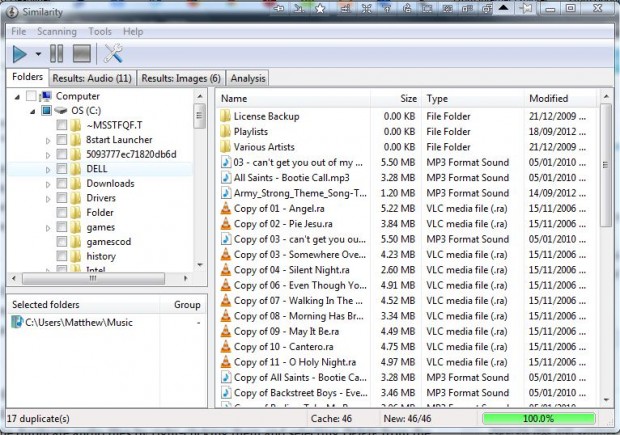620x435 pixels.
Task: Click MP3 icon of All Saints - Bootie Call.mp3
Action: [x=225, y=178]
